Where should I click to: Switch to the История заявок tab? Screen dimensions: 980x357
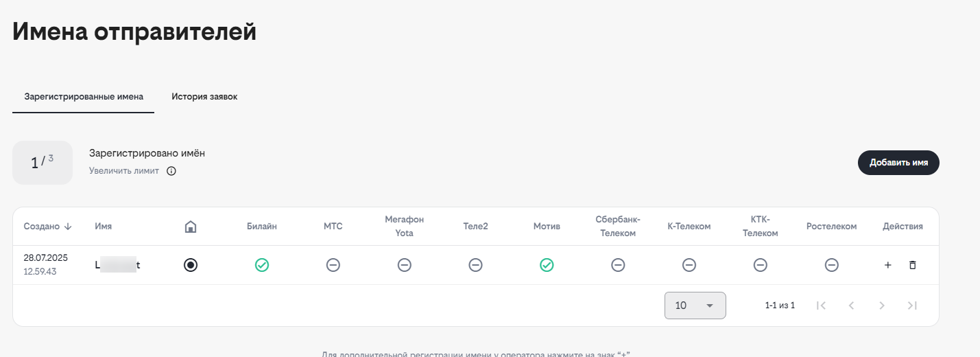tap(204, 97)
